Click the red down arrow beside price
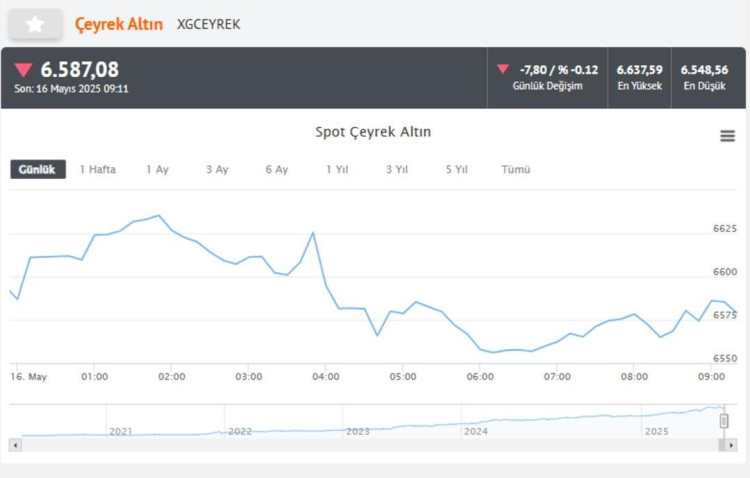Screen dimensions: 750x478 [x=24, y=70]
